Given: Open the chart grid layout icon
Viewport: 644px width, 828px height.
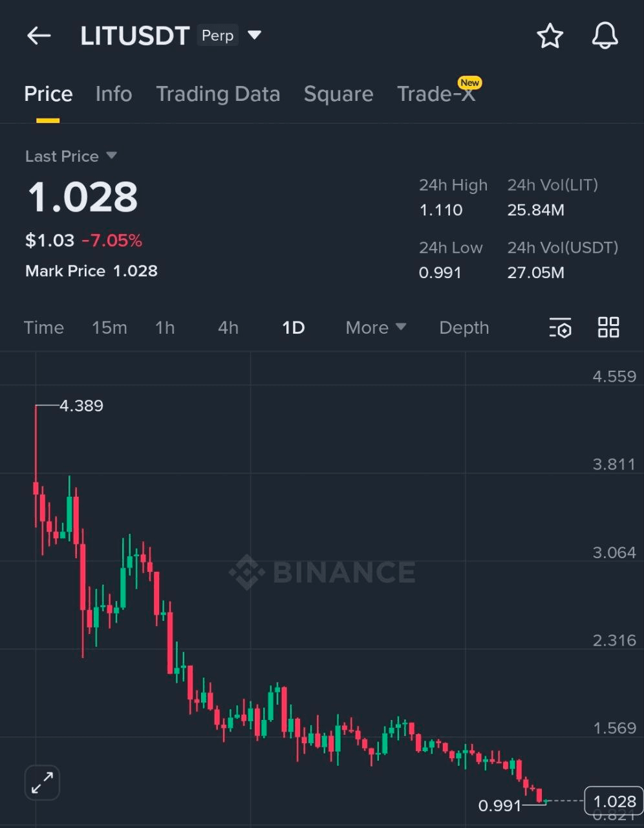Looking at the screenshot, I should pyautogui.click(x=608, y=328).
